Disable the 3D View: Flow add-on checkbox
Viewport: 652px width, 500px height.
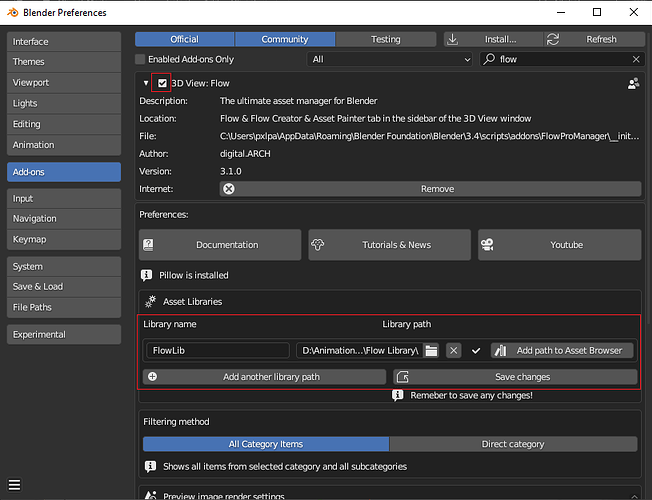[x=162, y=83]
